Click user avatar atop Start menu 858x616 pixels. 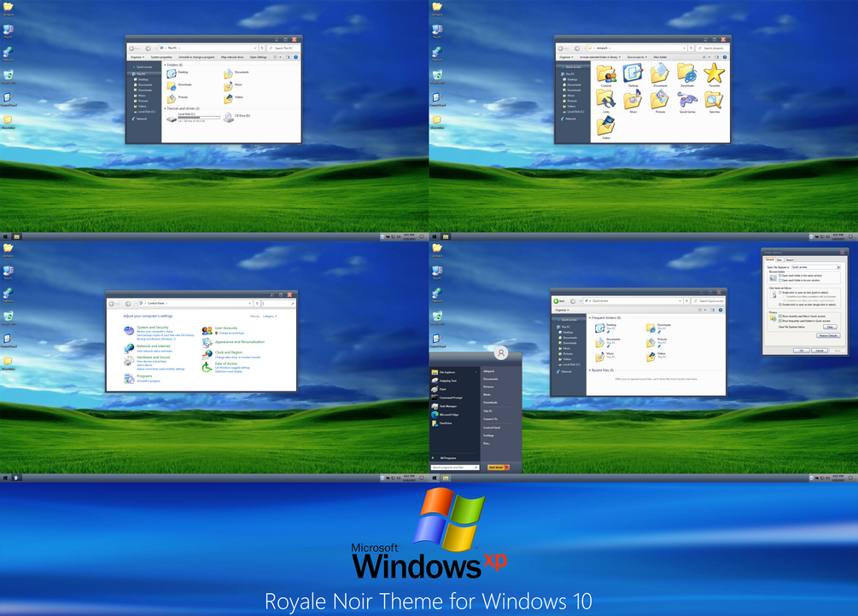pyautogui.click(x=501, y=353)
